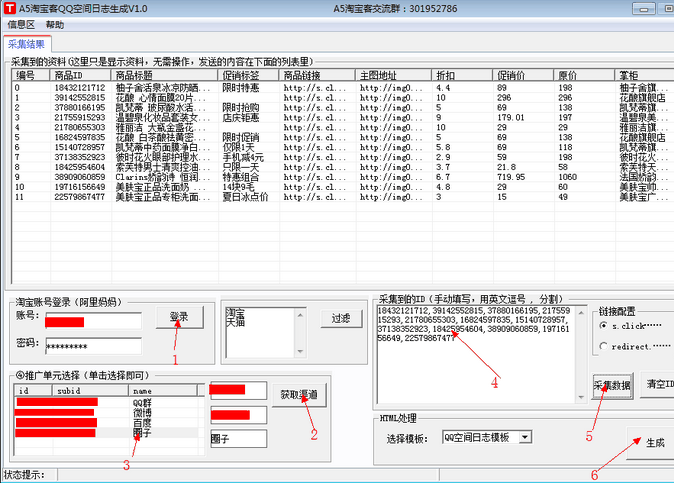
Task: Expand the 选择模板 template dropdown
Action: [x=525, y=437]
